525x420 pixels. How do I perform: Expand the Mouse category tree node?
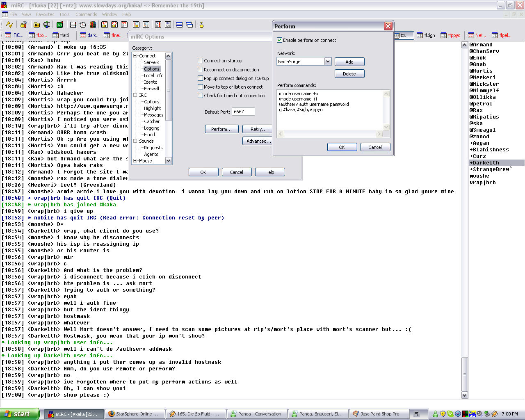[x=135, y=161]
